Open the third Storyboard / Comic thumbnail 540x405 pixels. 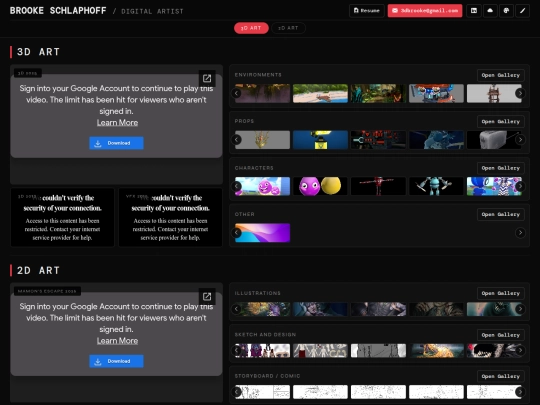(x=378, y=392)
